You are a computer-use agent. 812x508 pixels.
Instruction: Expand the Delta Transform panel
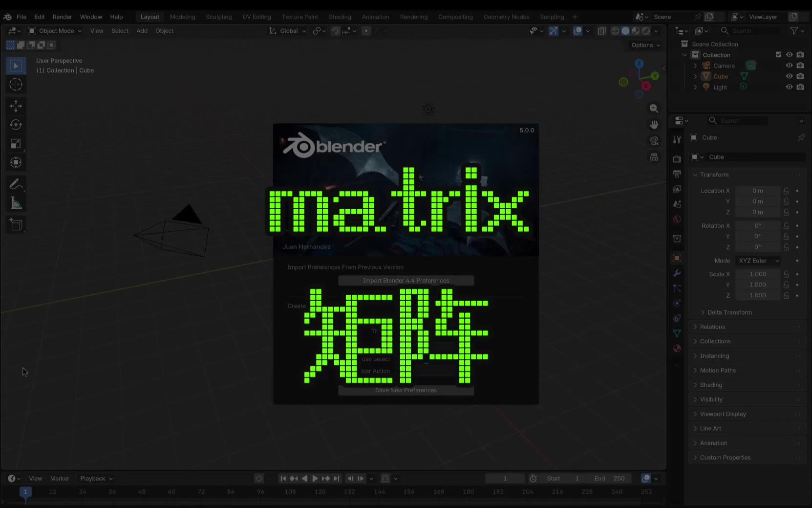pos(729,312)
